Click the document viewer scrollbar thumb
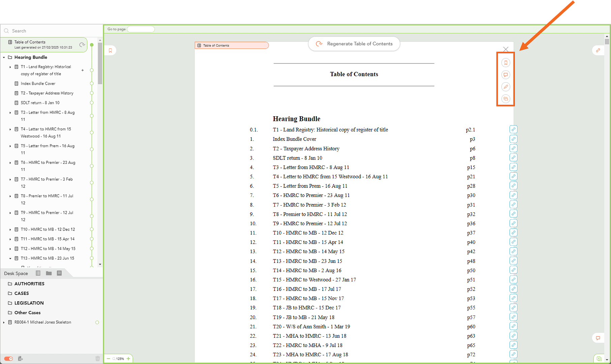Image resolution: width=611 pixels, height=364 pixels. coord(607,41)
